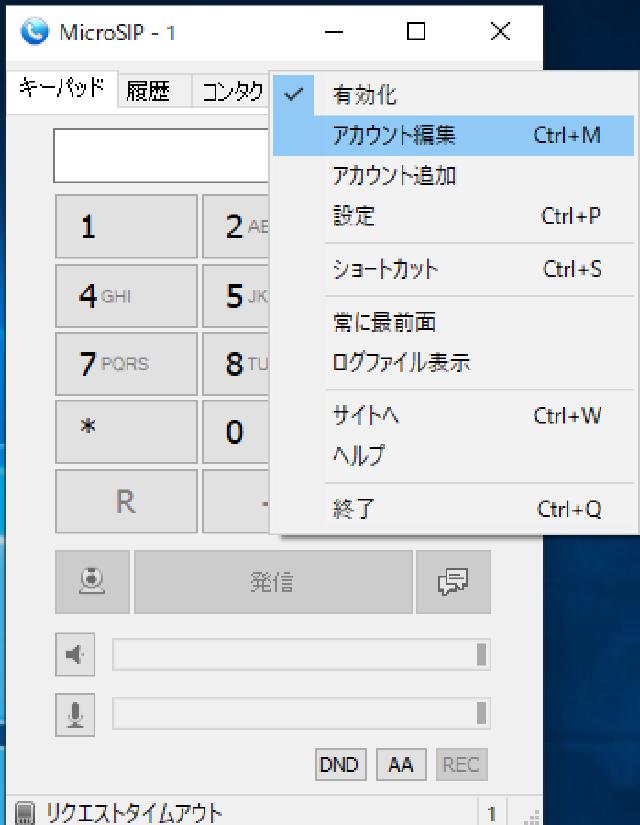640x825 pixels.
Task: Switch to the 履歴 history tab
Action: point(154,91)
